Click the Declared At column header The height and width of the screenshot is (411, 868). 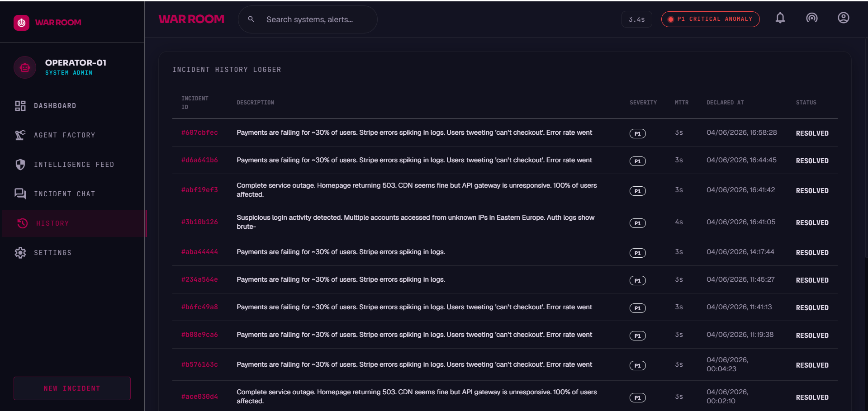(725, 103)
